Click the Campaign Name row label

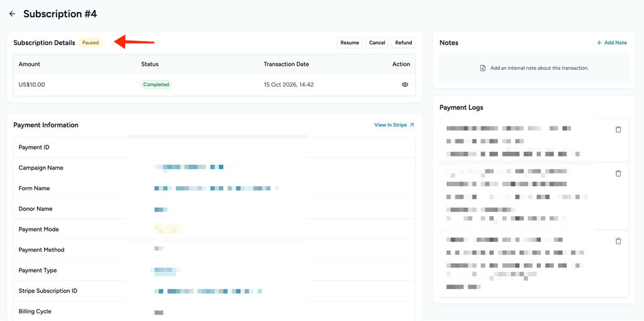point(41,168)
